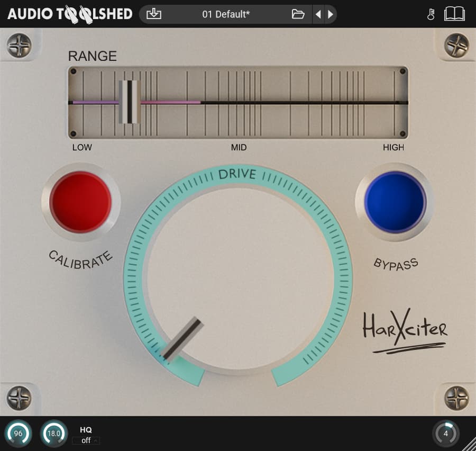Click the Audio Toolshed logo
This screenshot has width=476, height=451.
[x=70, y=14]
